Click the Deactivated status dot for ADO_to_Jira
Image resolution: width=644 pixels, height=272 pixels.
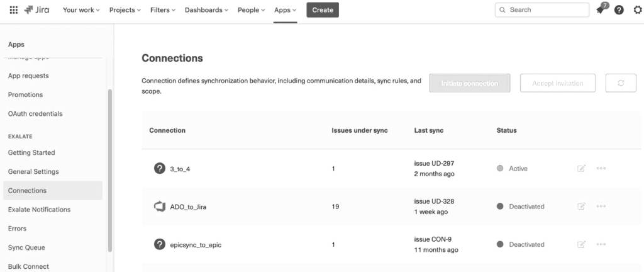(x=500, y=207)
